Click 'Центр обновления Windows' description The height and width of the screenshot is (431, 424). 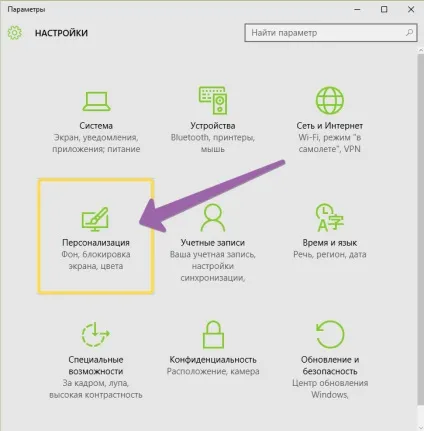pyautogui.click(x=330, y=389)
